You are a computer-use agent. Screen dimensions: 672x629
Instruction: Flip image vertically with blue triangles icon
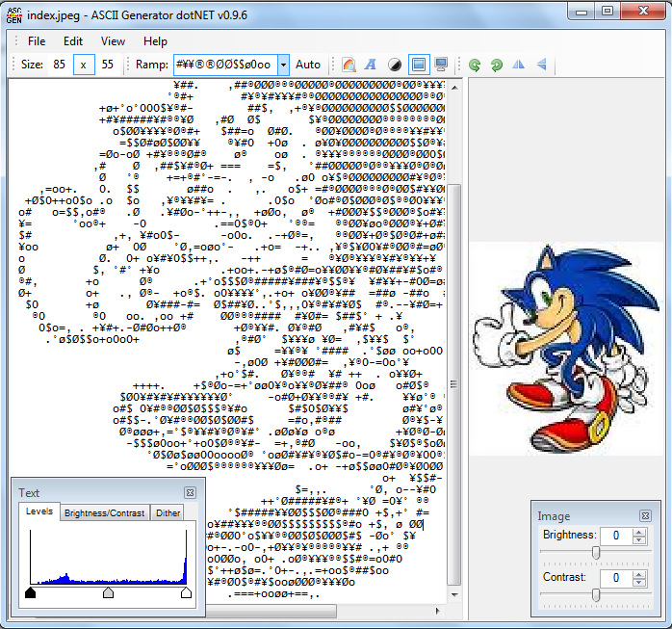542,65
